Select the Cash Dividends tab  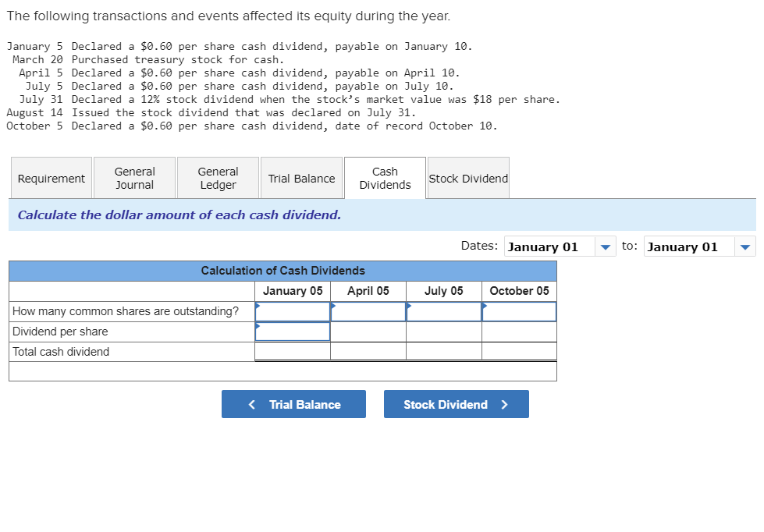(384, 178)
